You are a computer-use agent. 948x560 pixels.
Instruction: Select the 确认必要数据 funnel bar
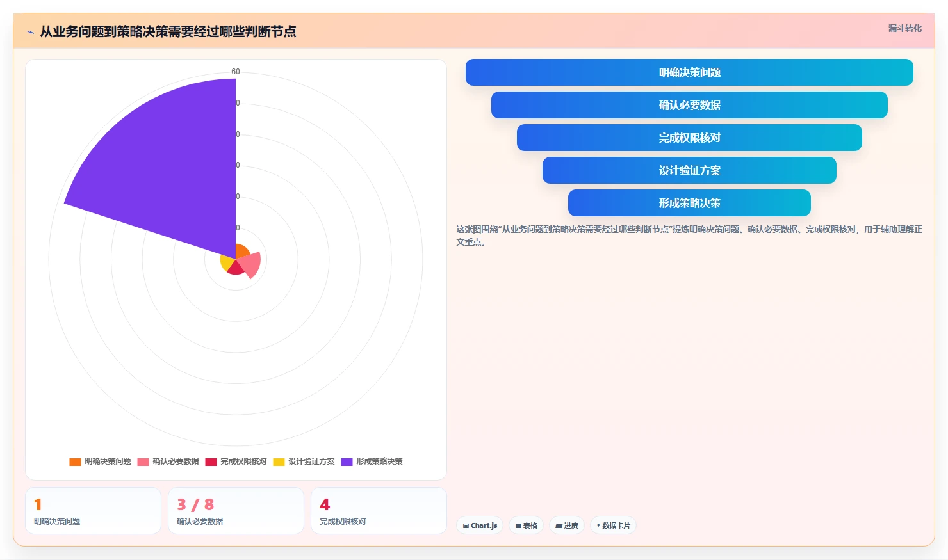pyautogui.click(x=689, y=105)
